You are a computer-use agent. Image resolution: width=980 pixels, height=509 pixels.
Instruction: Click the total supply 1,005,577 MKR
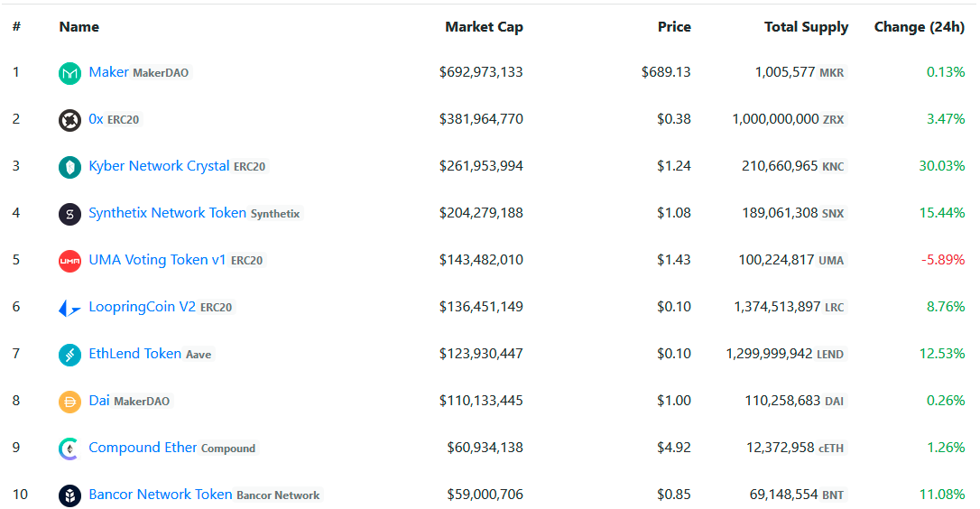tap(800, 72)
